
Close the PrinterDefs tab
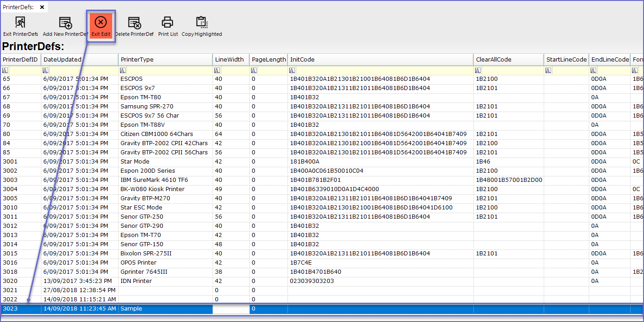coord(42,7)
